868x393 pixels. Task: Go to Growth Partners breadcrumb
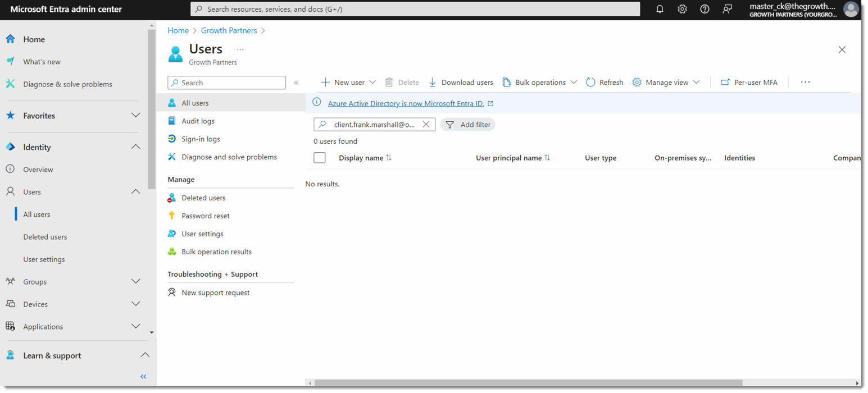pos(229,30)
